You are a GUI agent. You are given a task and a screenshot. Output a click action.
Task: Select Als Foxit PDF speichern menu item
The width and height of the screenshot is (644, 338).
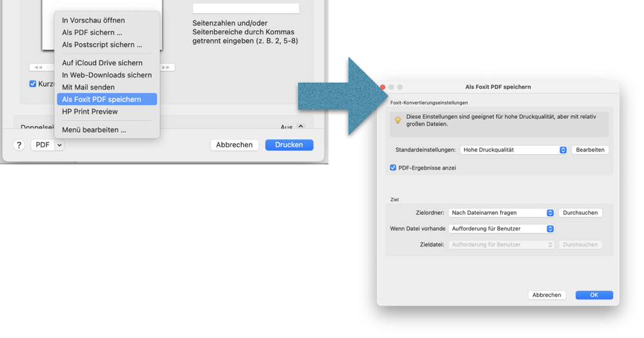(101, 99)
